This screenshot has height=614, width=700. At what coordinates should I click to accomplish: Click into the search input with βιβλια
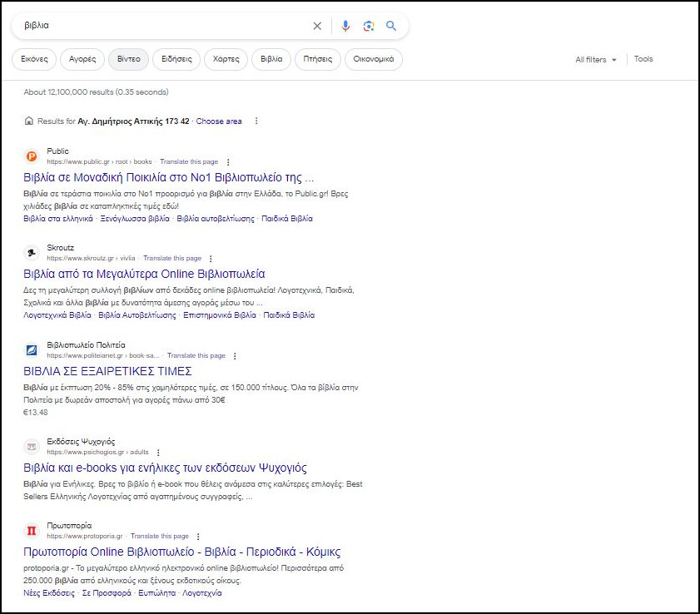coord(165,26)
